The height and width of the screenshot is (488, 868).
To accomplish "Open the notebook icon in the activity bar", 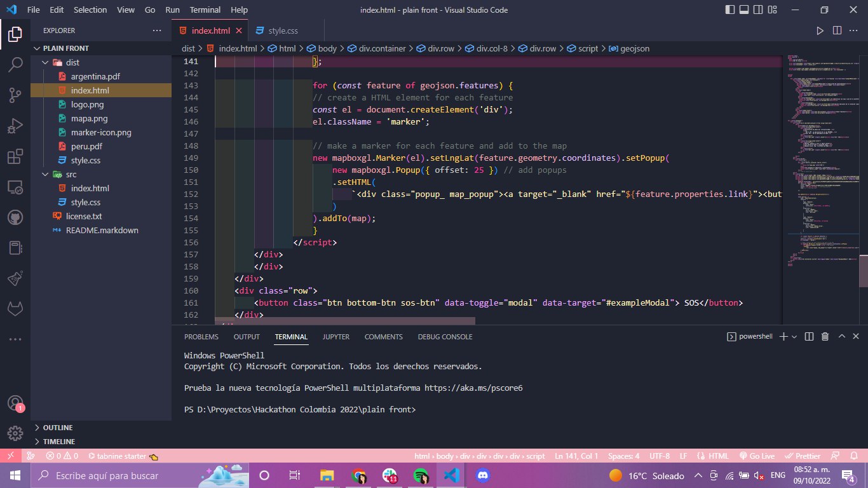I will click(x=15, y=248).
